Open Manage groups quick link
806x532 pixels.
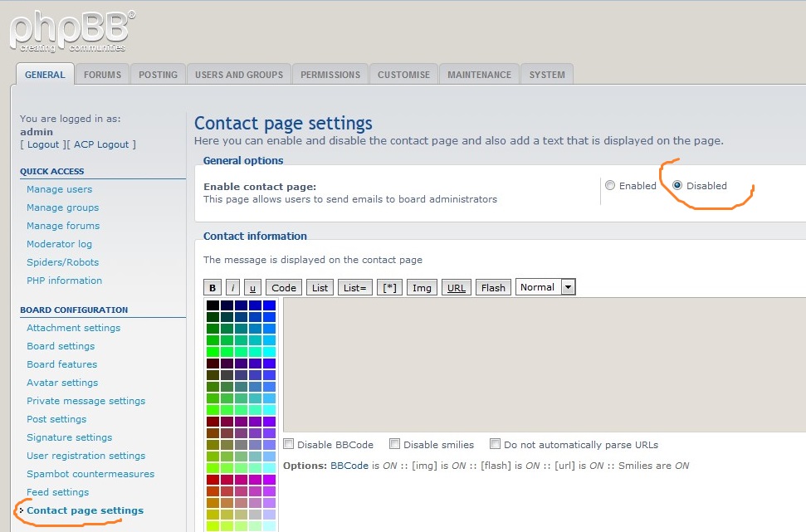(63, 207)
